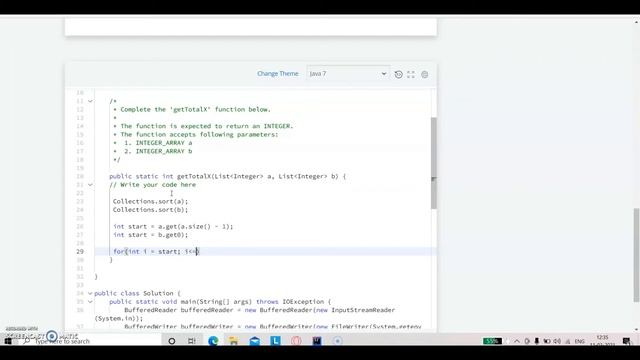Open editor settings gear icon
The height and width of the screenshot is (360, 640).
424,74
